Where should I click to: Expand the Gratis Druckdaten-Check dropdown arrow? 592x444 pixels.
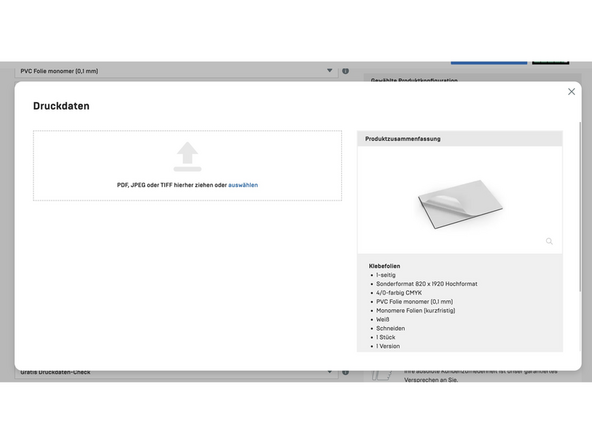click(330, 372)
